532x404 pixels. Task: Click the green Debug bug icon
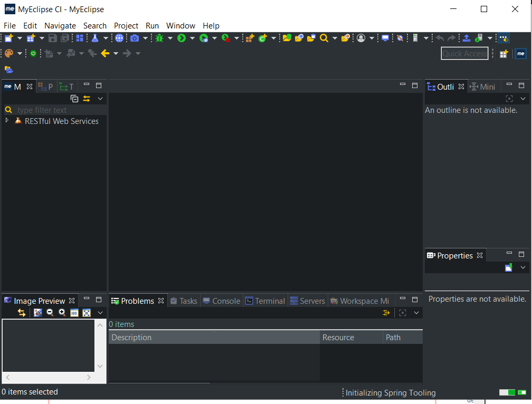[x=159, y=38]
